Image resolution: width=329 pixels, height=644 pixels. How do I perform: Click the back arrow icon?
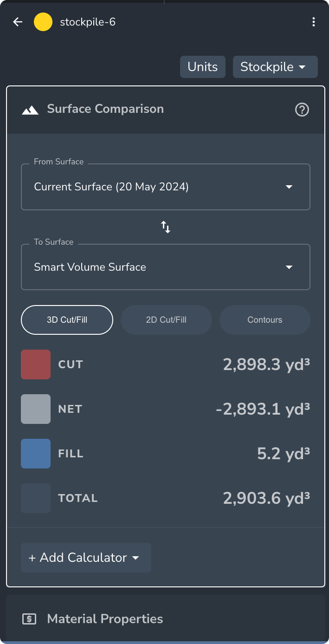click(18, 22)
